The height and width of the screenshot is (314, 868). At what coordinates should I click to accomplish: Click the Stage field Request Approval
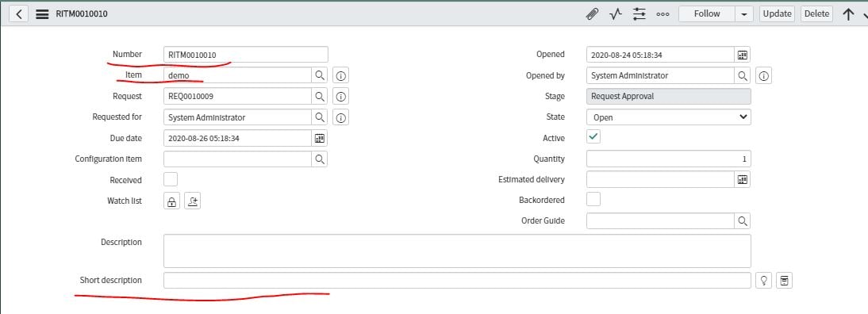click(669, 96)
